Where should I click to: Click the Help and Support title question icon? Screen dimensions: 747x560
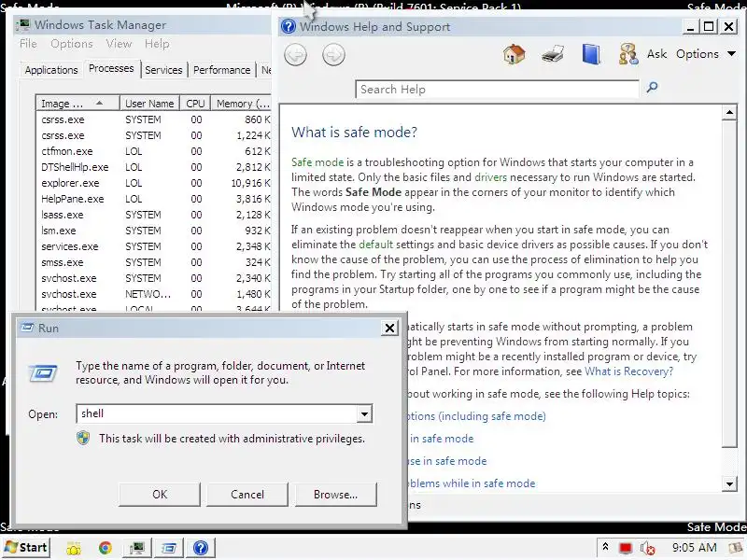coord(289,26)
